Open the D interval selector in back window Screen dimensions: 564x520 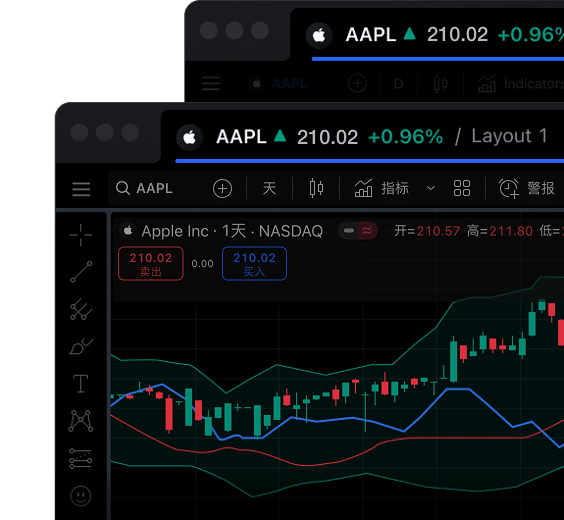(x=399, y=84)
